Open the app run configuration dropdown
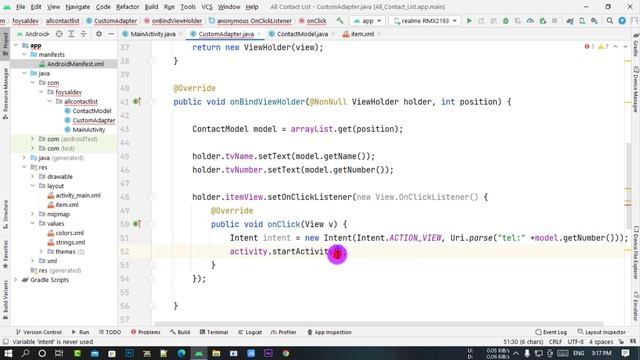This screenshot has width=640, height=360. (x=367, y=20)
